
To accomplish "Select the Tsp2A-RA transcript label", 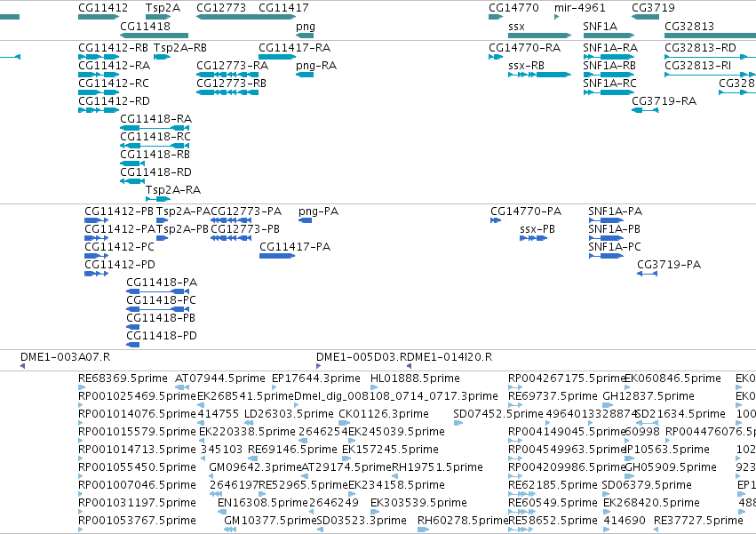I will click(173, 190).
